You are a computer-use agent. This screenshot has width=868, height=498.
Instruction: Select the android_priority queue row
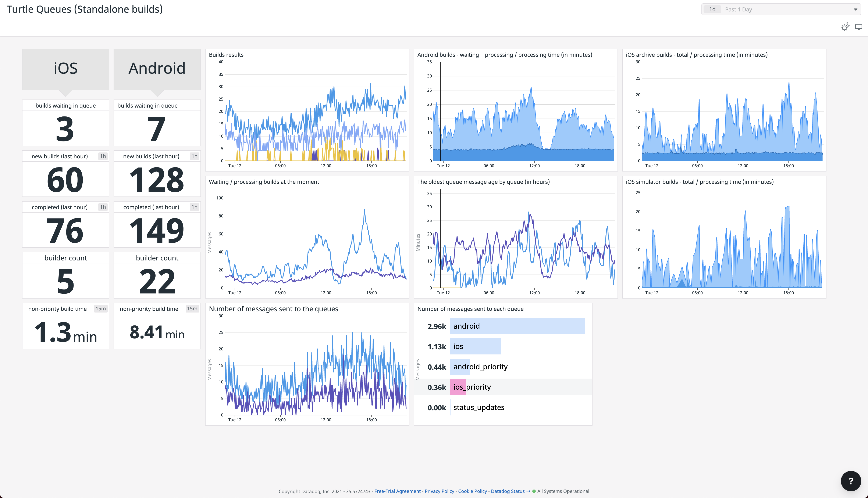503,367
